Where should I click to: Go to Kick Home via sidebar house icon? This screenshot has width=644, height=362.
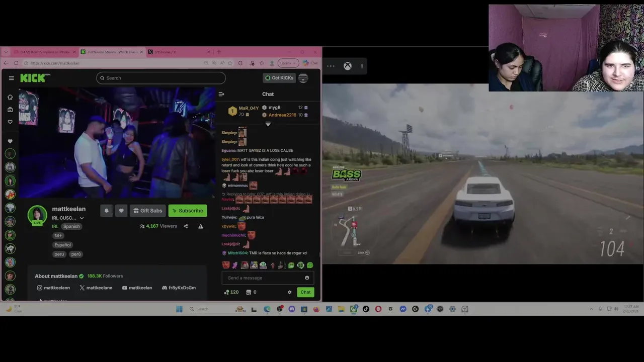point(10,97)
